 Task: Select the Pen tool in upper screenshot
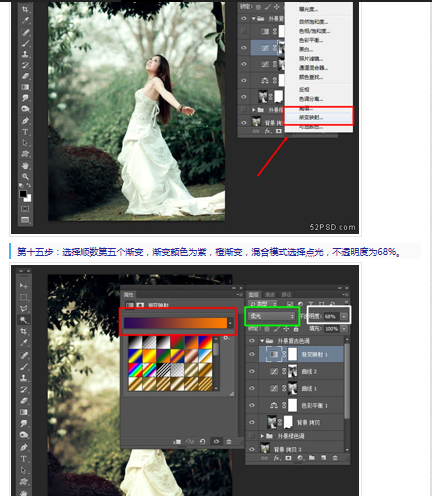point(25,121)
